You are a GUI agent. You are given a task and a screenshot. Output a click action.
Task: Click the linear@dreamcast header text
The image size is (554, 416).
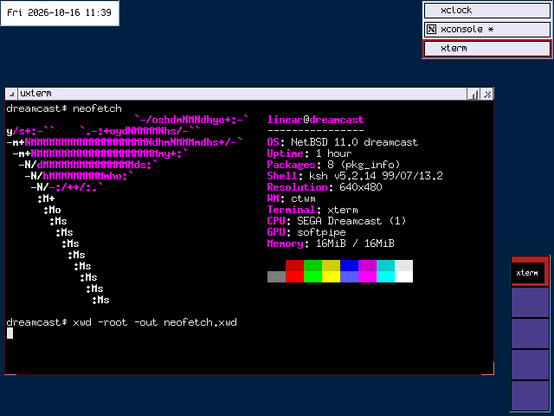pos(315,120)
